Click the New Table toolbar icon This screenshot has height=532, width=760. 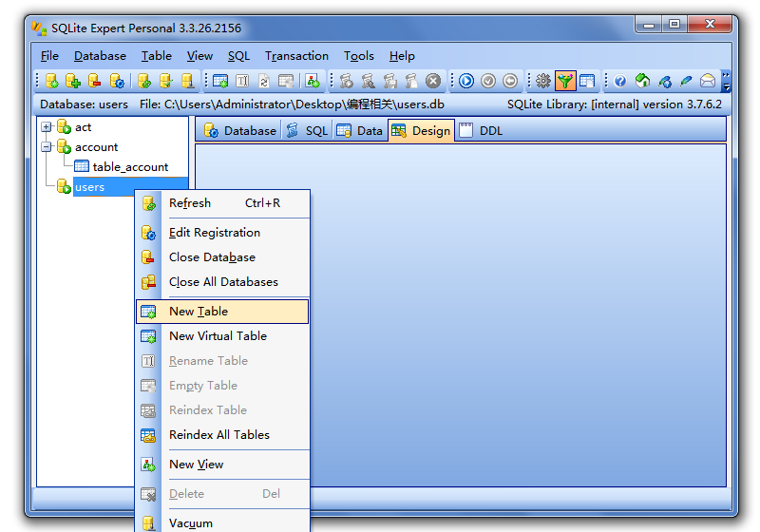pos(220,82)
